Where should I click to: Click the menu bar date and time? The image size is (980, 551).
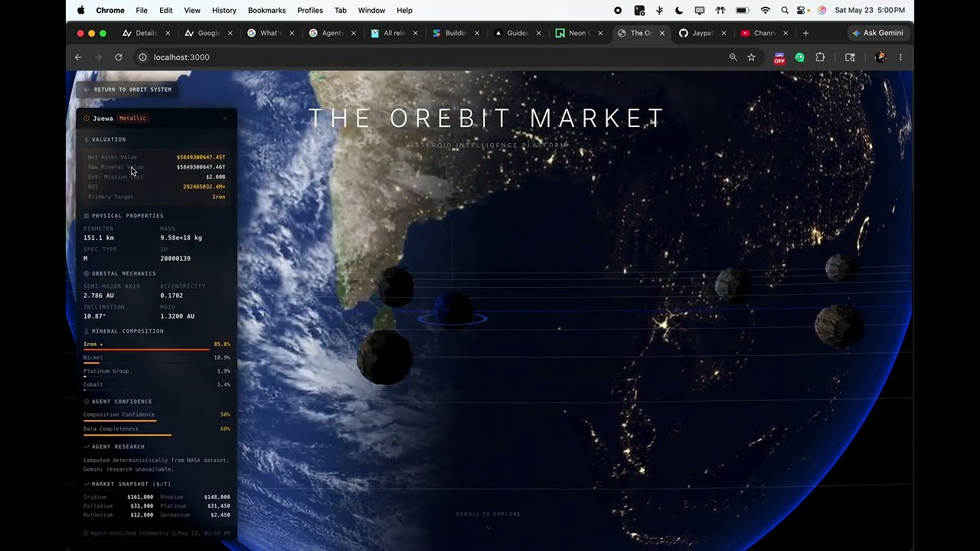870,10
